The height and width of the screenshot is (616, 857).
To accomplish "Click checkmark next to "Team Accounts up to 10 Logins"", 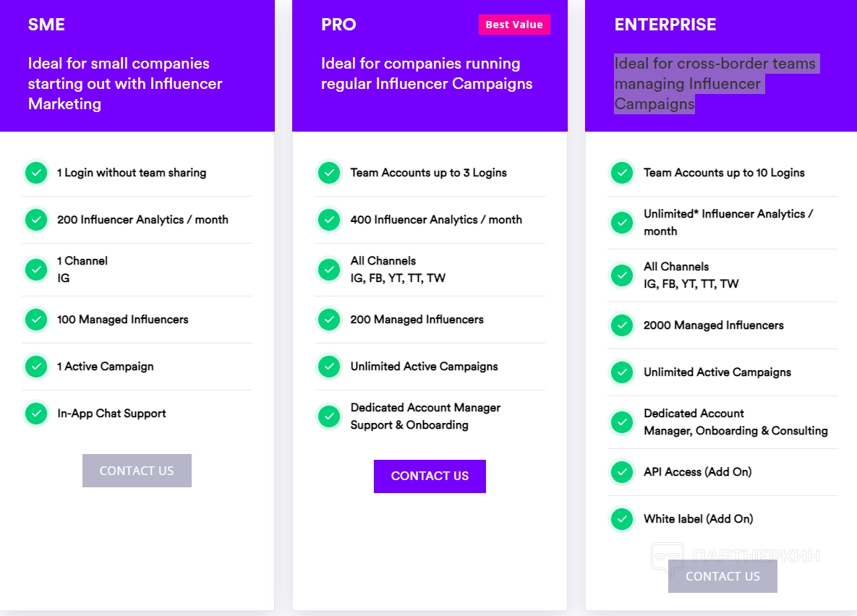I will click(x=622, y=173).
